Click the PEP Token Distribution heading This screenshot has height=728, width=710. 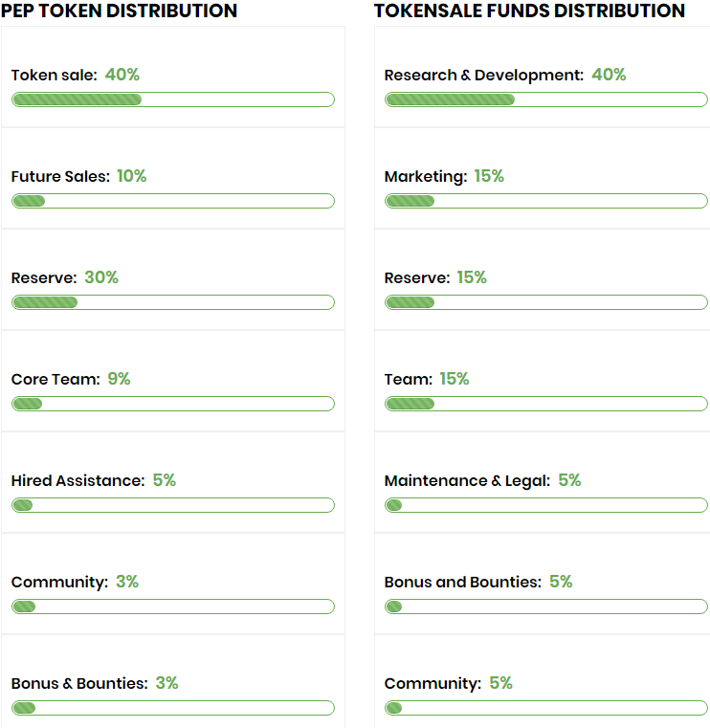point(119,11)
